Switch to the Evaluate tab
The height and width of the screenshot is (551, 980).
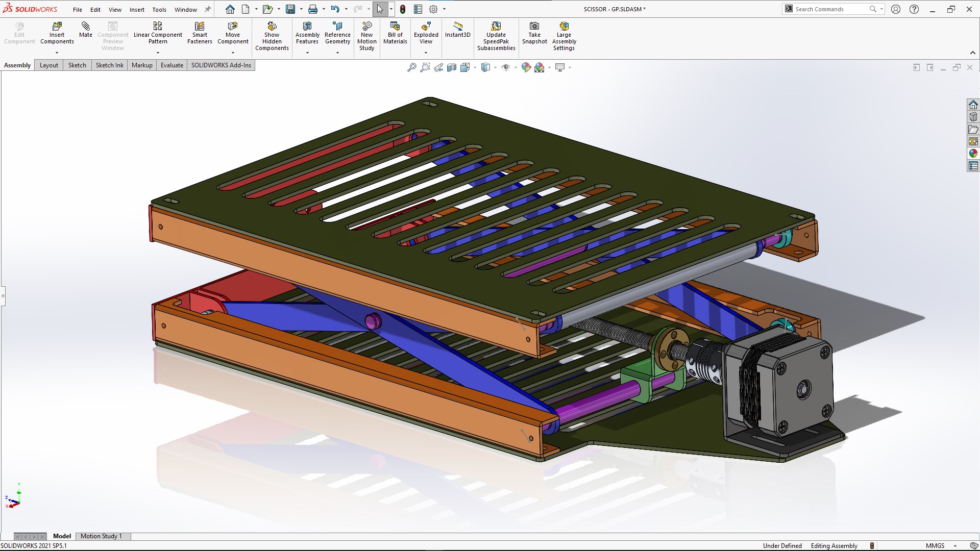(x=171, y=65)
